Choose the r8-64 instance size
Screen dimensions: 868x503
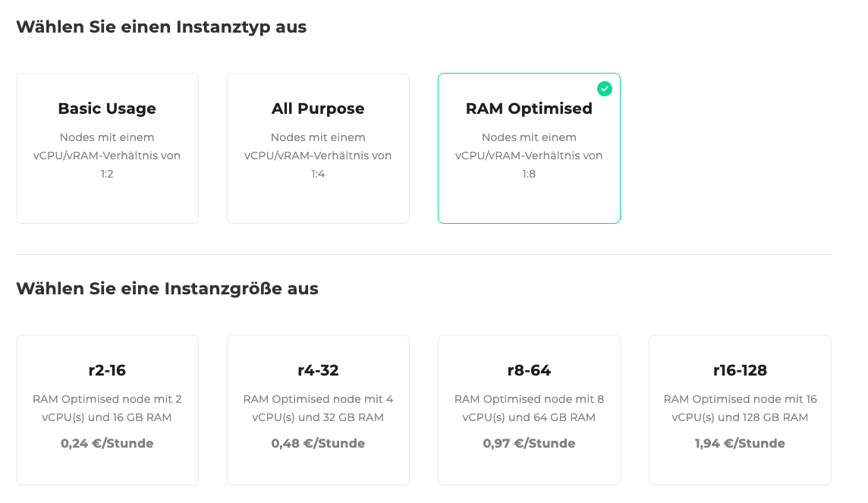click(529, 410)
